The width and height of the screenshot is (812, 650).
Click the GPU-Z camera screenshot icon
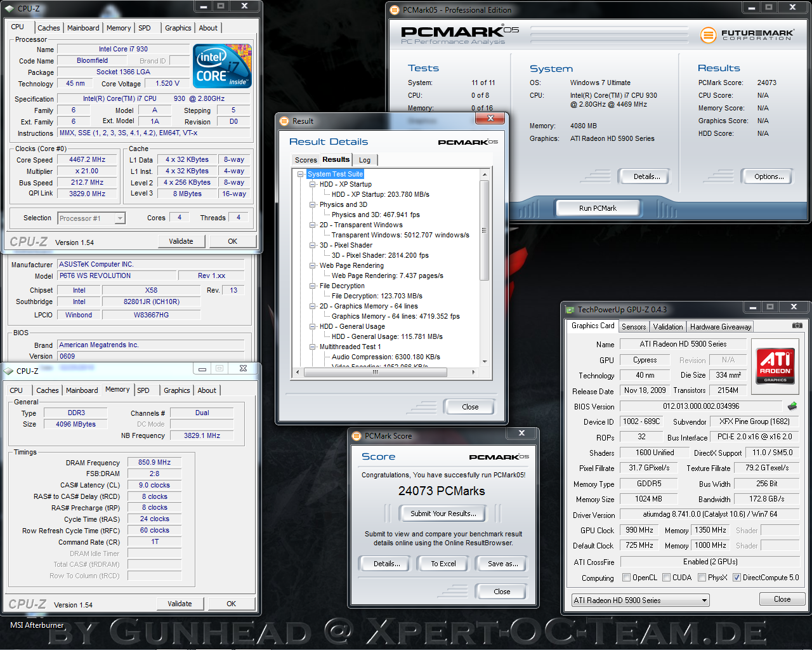click(x=797, y=326)
